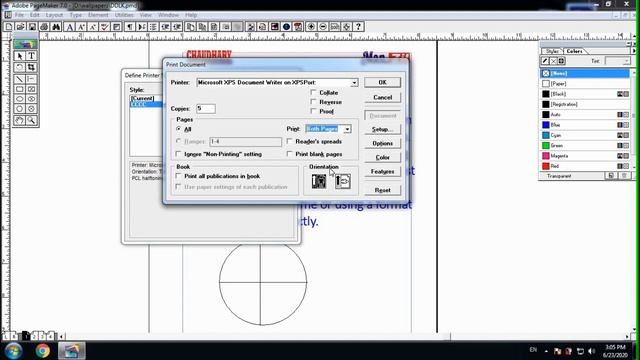
Task: Click the New Color icon in Colors panel
Action: (611, 176)
